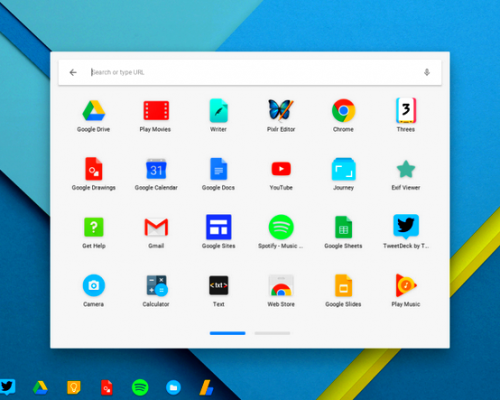Open the orange-and-blue slanted-bars app on the shelf
The height and width of the screenshot is (400, 500).
tap(207, 388)
